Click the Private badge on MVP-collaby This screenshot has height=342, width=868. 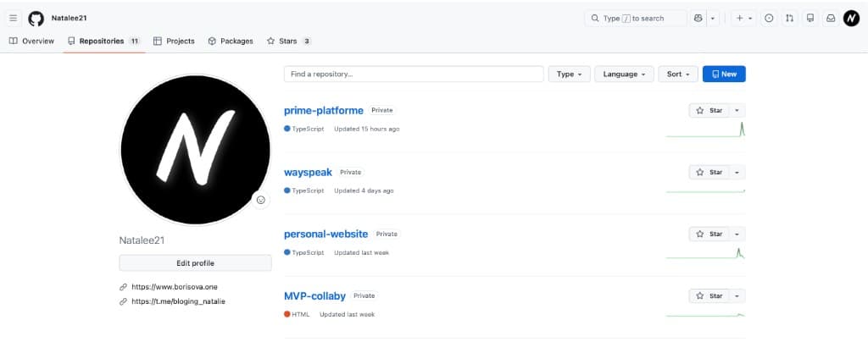point(364,296)
